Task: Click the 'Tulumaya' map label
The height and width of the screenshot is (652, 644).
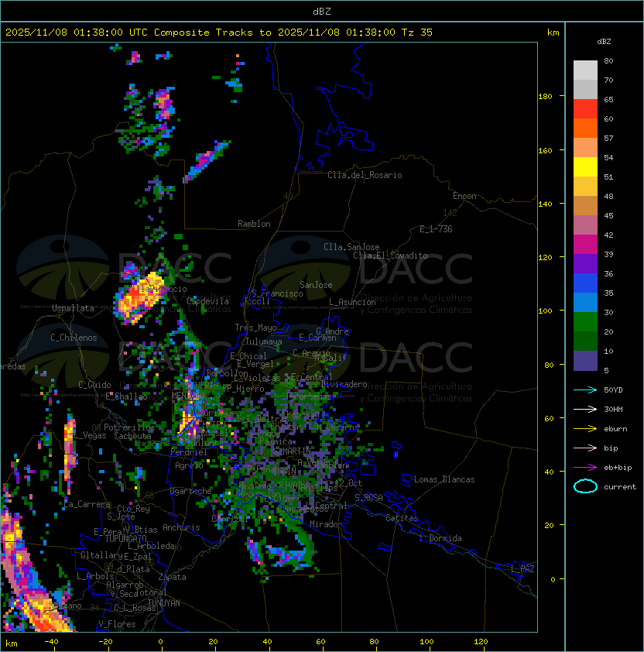Action: pos(264,341)
